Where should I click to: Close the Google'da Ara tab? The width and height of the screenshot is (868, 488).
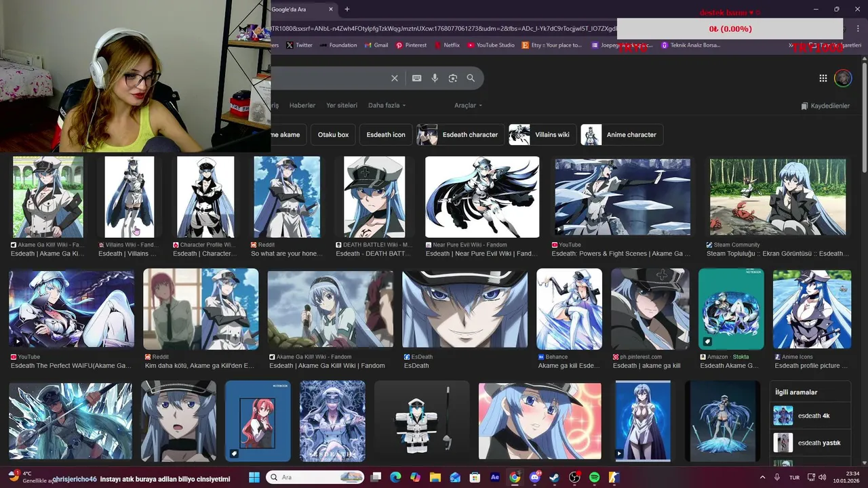coord(331,9)
